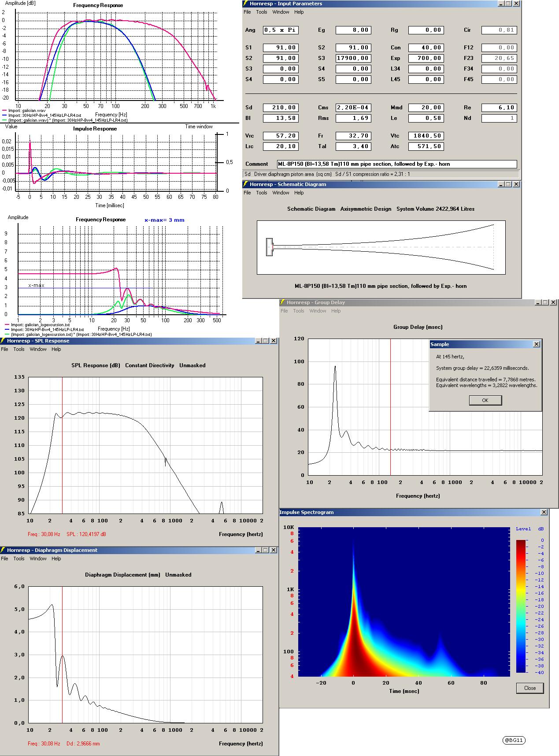Click the Rms value field 1,69
Image resolution: width=559 pixels, height=756 pixels.
coord(353,118)
